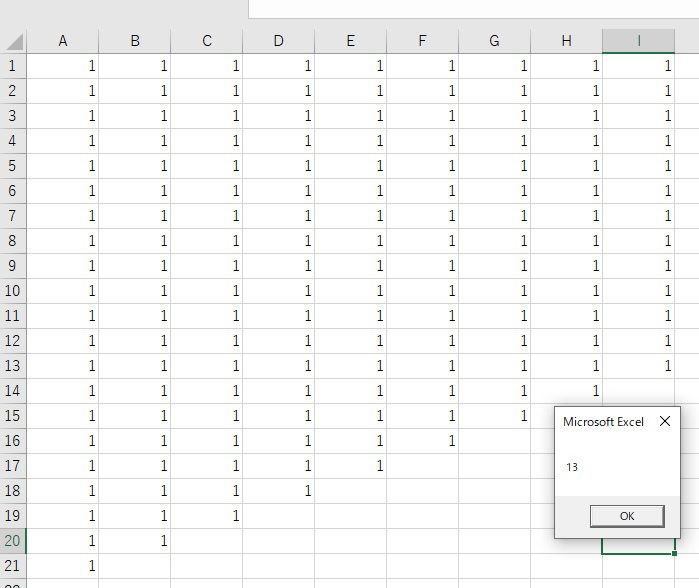Click empty cell G18
699x588 pixels.
[x=495, y=491]
